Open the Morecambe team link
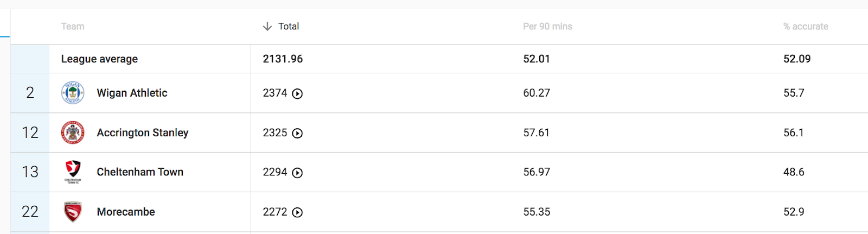 pyautogui.click(x=126, y=212)
